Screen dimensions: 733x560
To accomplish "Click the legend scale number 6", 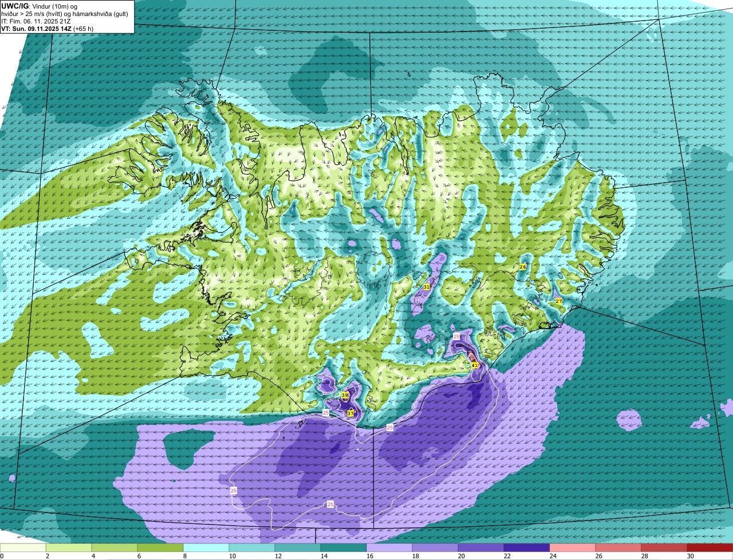I will coord(139,556).
